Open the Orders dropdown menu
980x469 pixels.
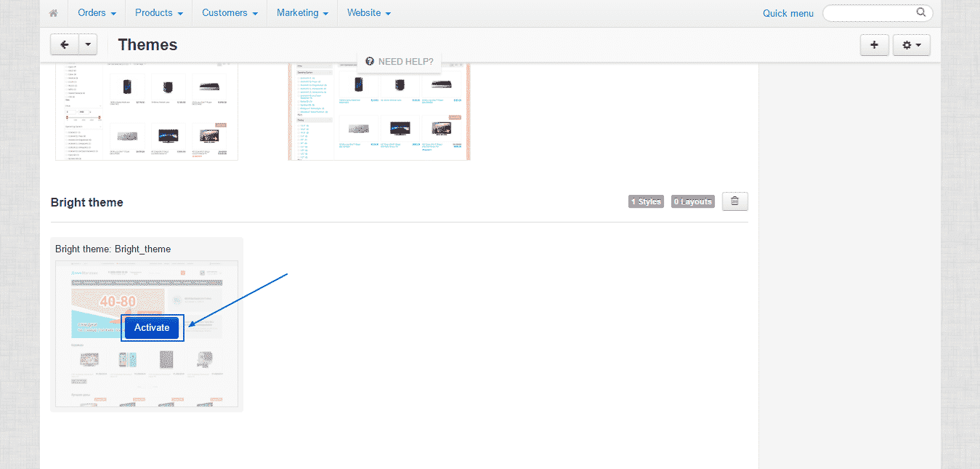96,12
